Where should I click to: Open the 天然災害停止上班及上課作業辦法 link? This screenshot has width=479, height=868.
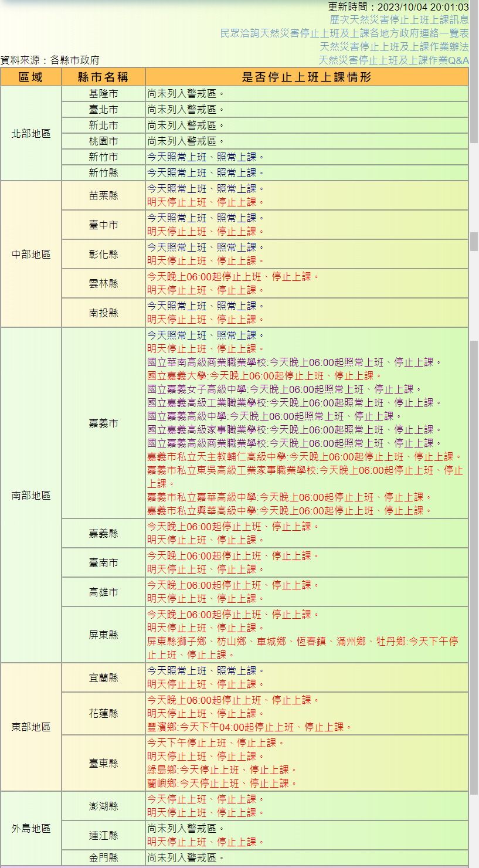click(394, 47)
